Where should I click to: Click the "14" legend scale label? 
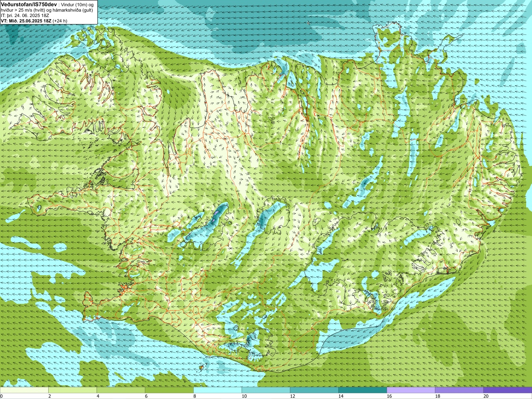tap(341, 396)
